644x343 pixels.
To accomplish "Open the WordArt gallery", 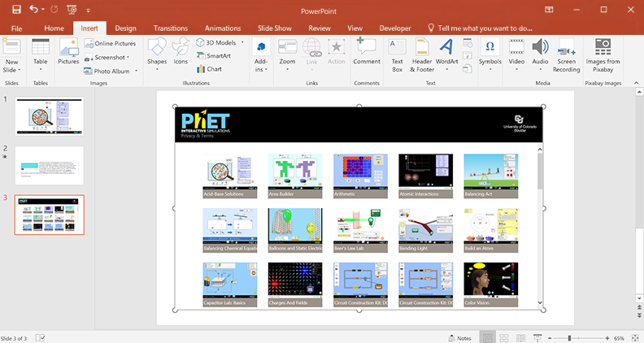I will 446,54.
